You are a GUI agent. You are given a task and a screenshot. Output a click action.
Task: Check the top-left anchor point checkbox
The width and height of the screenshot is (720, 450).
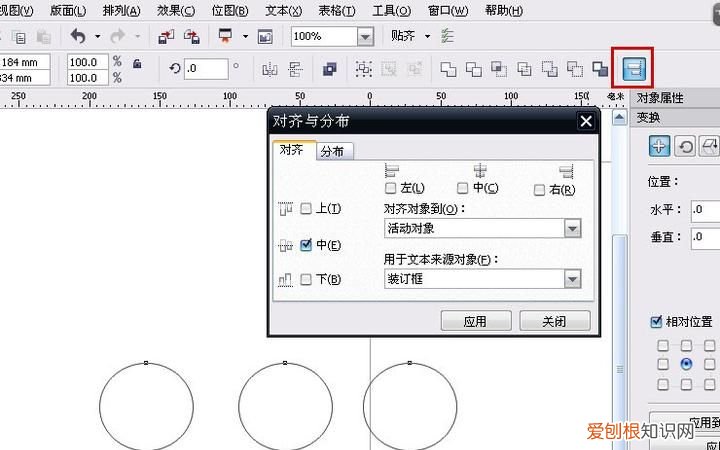(663, 345)
